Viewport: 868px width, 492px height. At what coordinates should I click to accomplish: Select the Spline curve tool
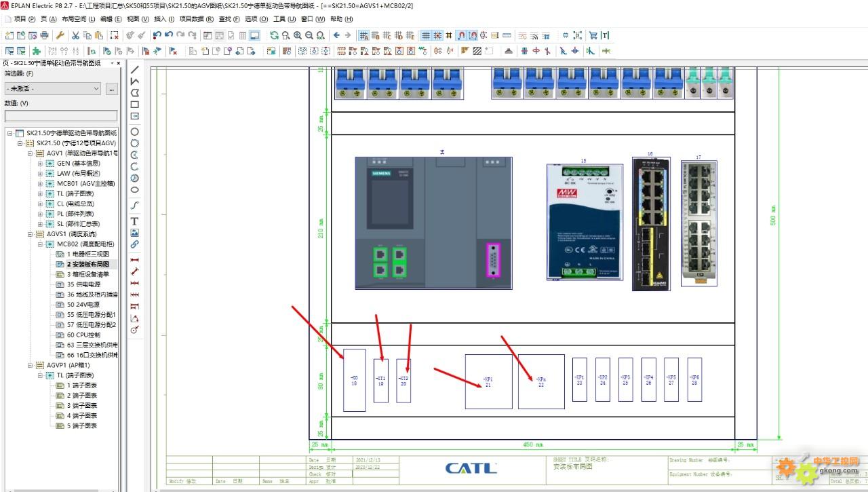click(135, 205)
